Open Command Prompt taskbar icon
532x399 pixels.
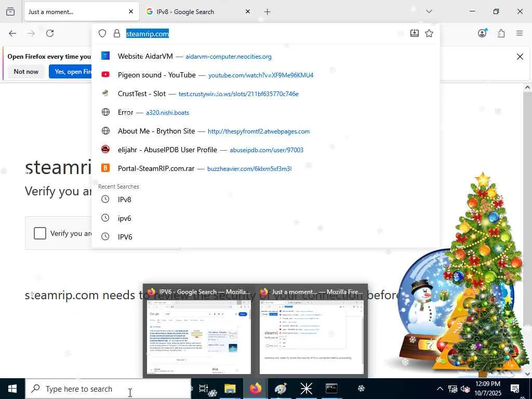(331, 389)
